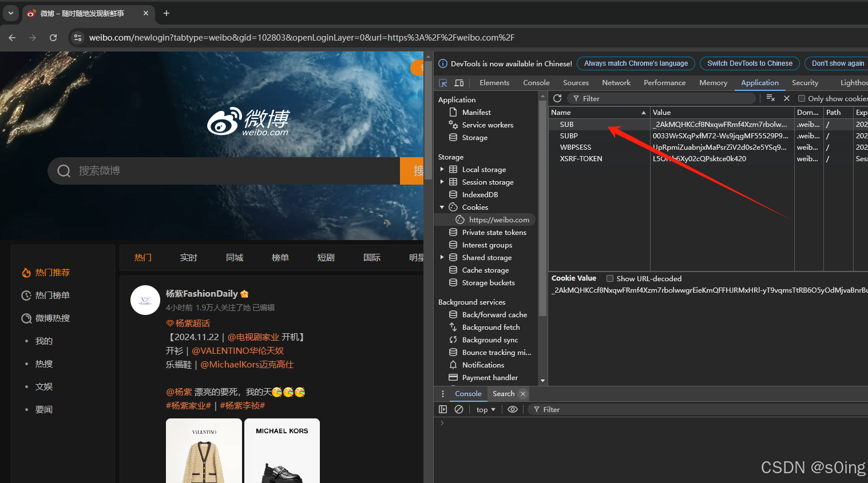Click the Weibo search box
Screen dimensions: 868x483
click(x=224, y=171)
